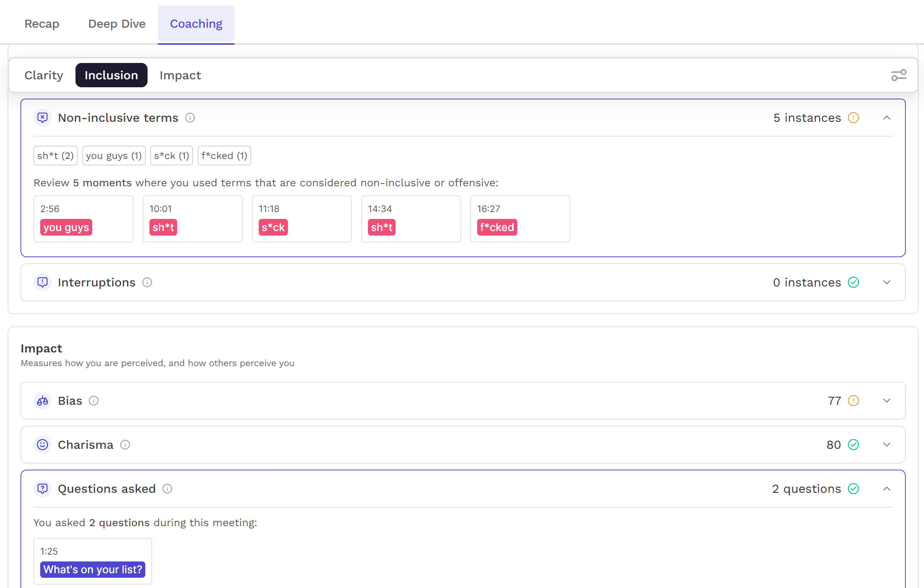Select the Impact category pill
This screenshot has width=924, height=588.
point(180,75)
